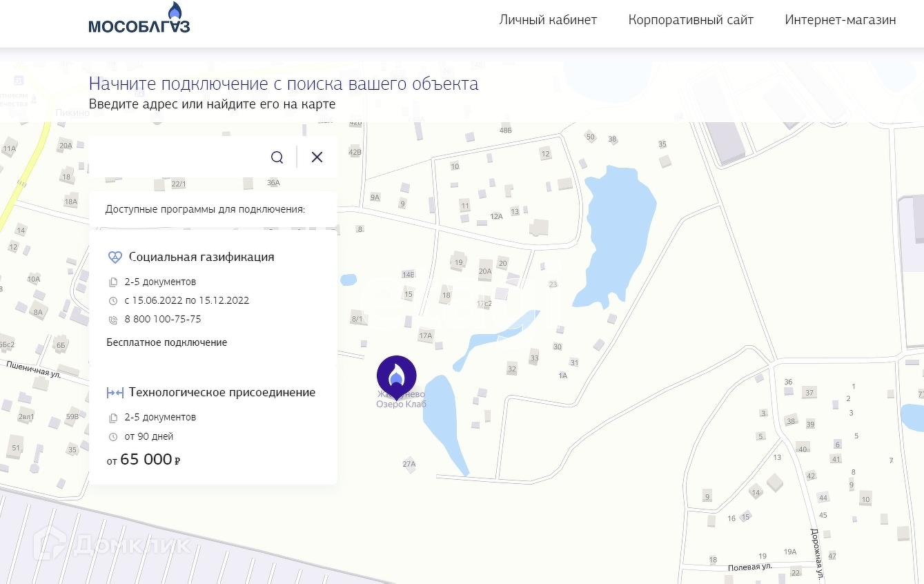Click the phone icon near 8 800 number

tap(114, 320)
